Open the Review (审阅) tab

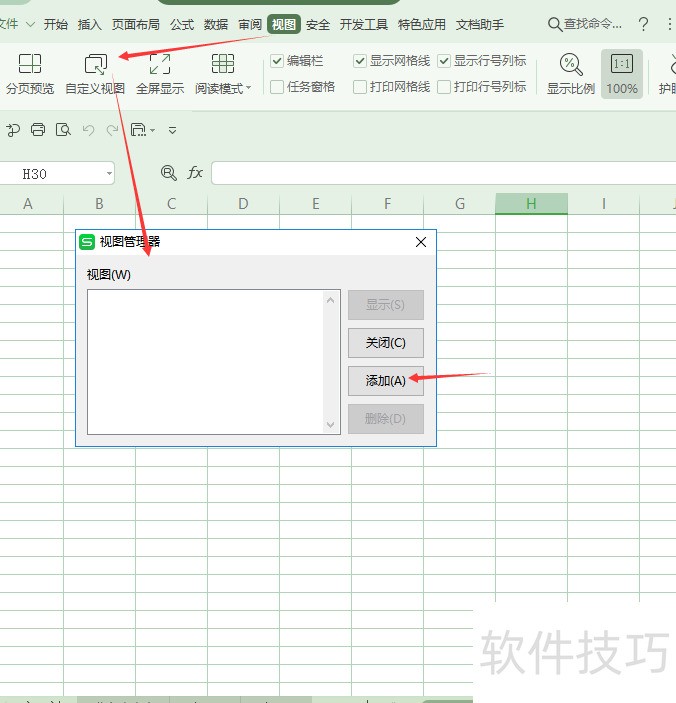(250, 24)
